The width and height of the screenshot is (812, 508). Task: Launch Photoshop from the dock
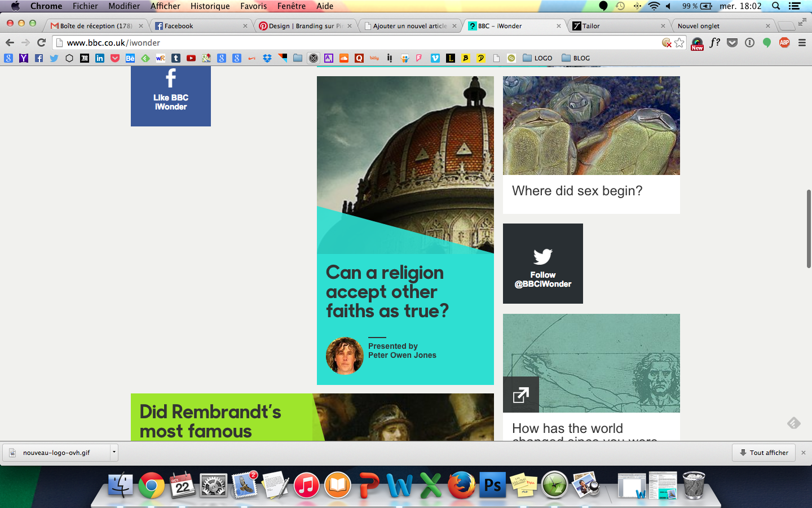pos(492,485)
